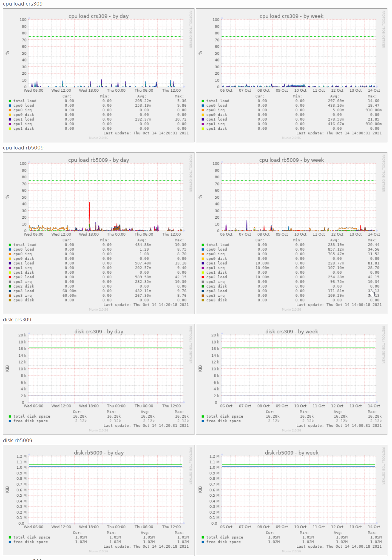This screenshot has width=392, height=560.
Task: Select the average value 433.20m
Action: tap(336, 105)
